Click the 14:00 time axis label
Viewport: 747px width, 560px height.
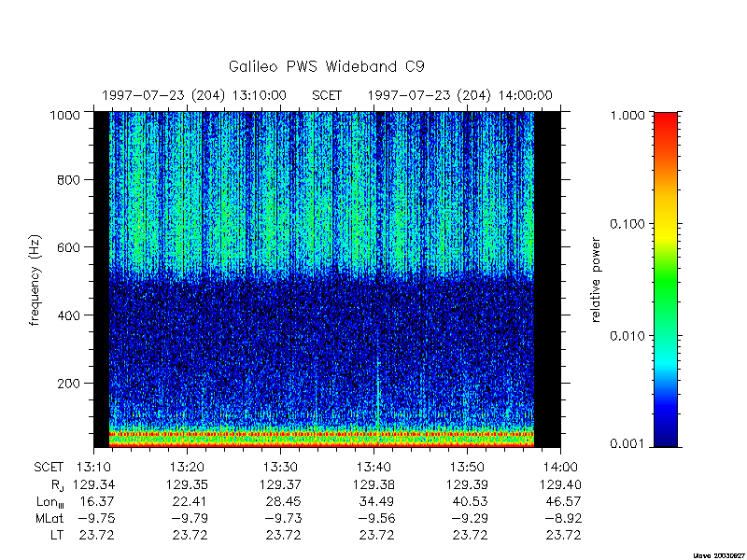pyautogui.click(x=560, y=468)
